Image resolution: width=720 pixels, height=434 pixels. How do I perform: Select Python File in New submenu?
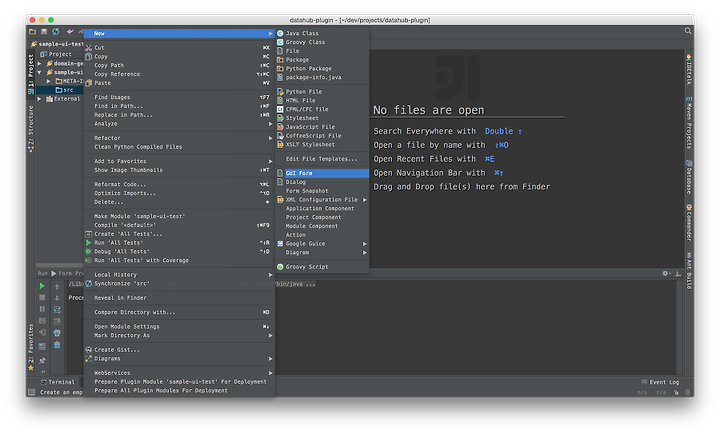point(322,91)
